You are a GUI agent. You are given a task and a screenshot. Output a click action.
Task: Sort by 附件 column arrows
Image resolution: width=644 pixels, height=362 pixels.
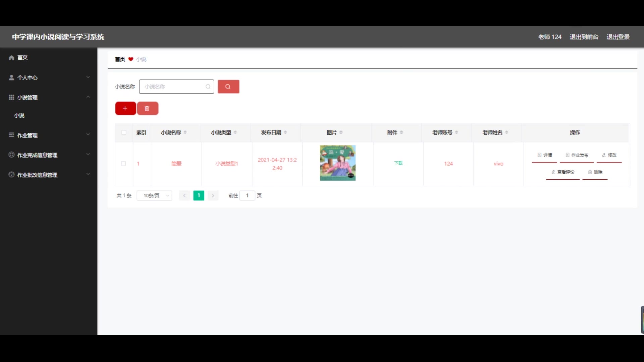(401, 132)
